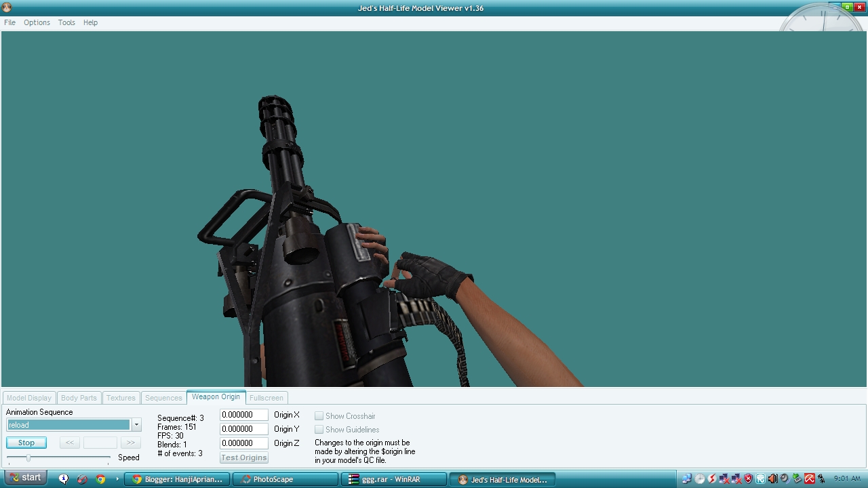
Task: Switch to PhotoScape in the taskbar
Action: click(285, 479)
